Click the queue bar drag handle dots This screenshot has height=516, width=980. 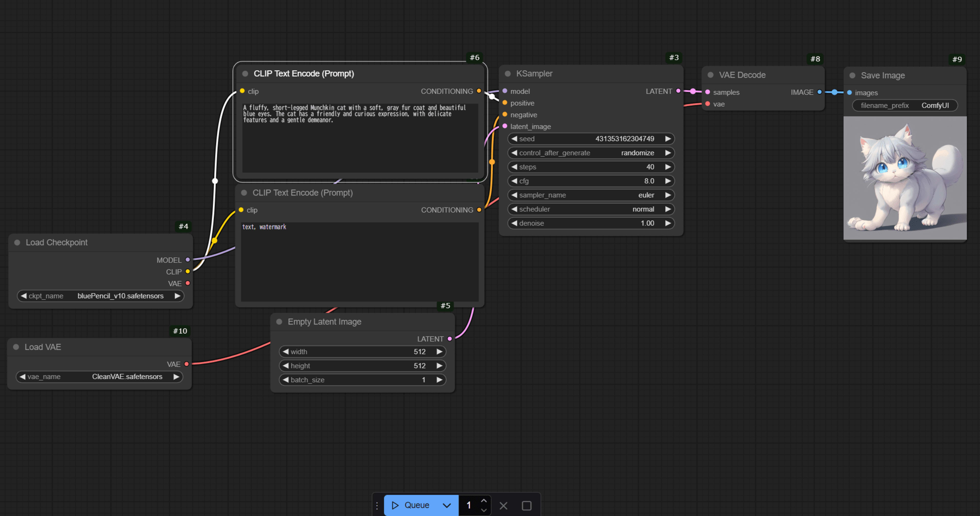tap(377, 505)
